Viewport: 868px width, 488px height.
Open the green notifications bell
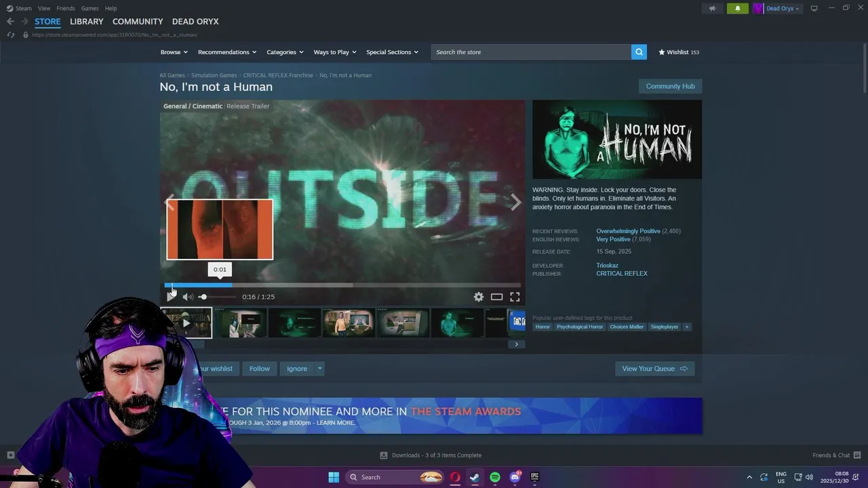(x=738, y=8)
